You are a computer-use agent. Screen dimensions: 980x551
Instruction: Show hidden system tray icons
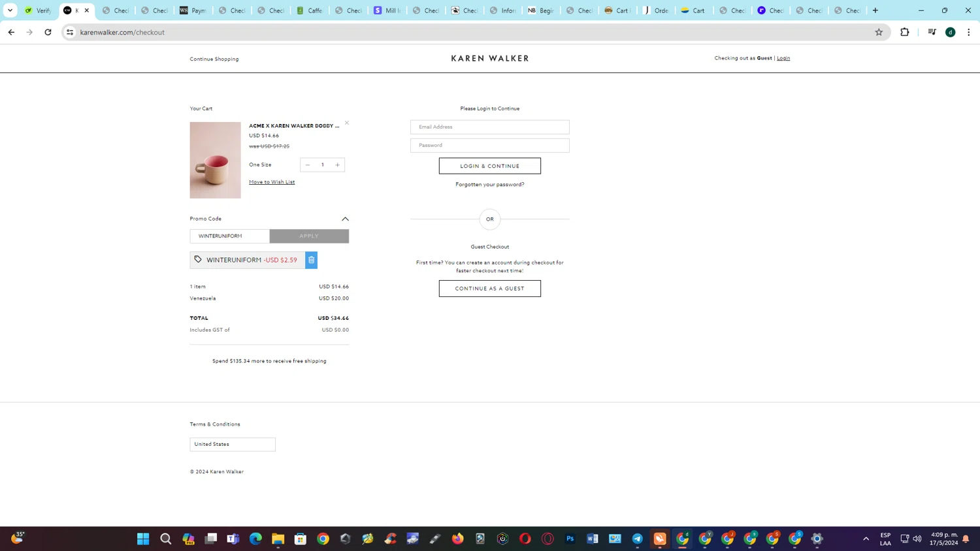point(866,539)
